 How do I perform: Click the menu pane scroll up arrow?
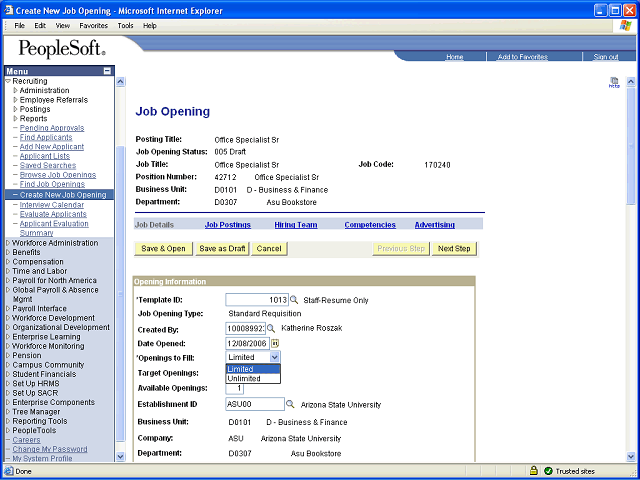[120, 82]
